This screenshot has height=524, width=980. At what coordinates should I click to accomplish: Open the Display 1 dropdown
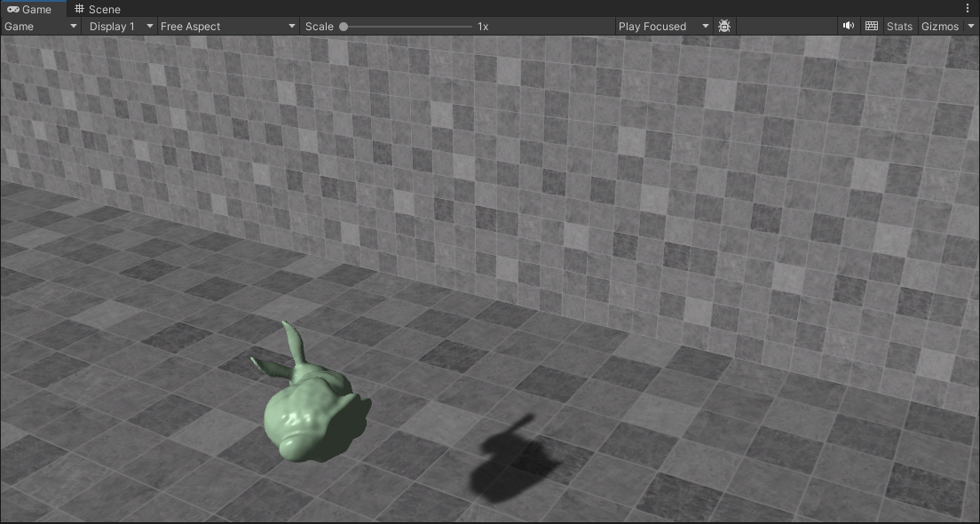pyautogui.click(x=120, y=27)
